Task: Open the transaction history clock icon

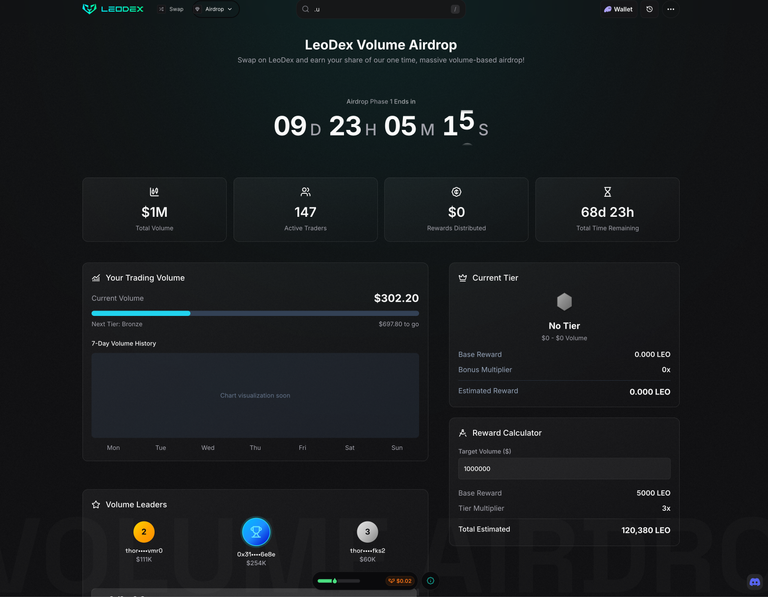Action: [x=649, y=9]
